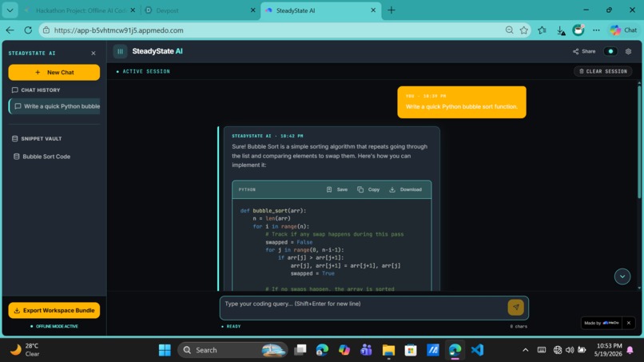
Task: Open Microsoft Store from taskbar
Action: coord(411,350)
